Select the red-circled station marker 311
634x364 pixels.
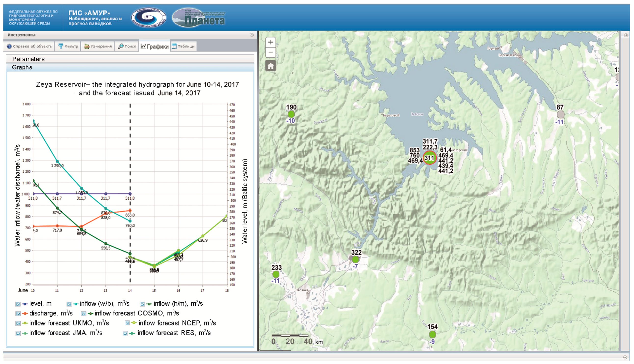pyautogui.click(x=430, y=158)
